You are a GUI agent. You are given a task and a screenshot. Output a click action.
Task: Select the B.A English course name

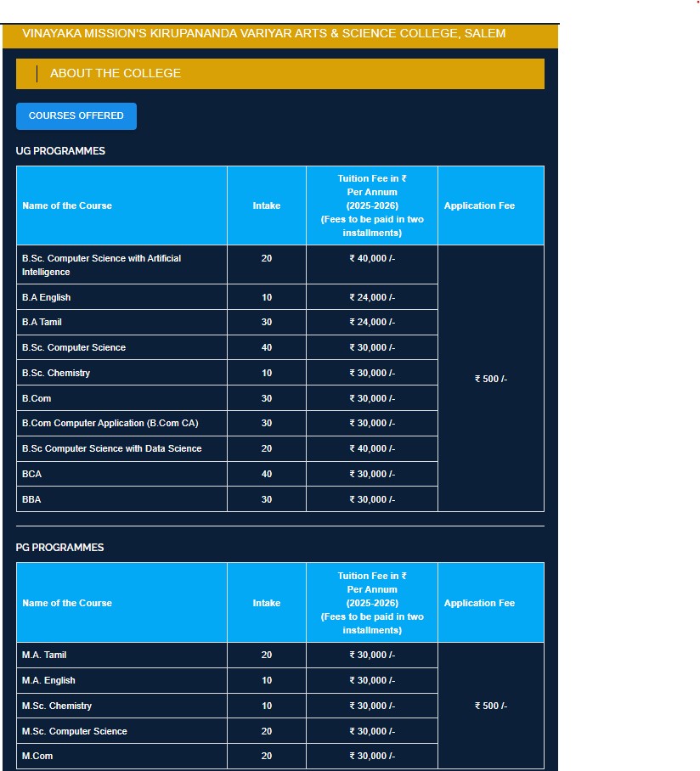click(x=46, y=297)
